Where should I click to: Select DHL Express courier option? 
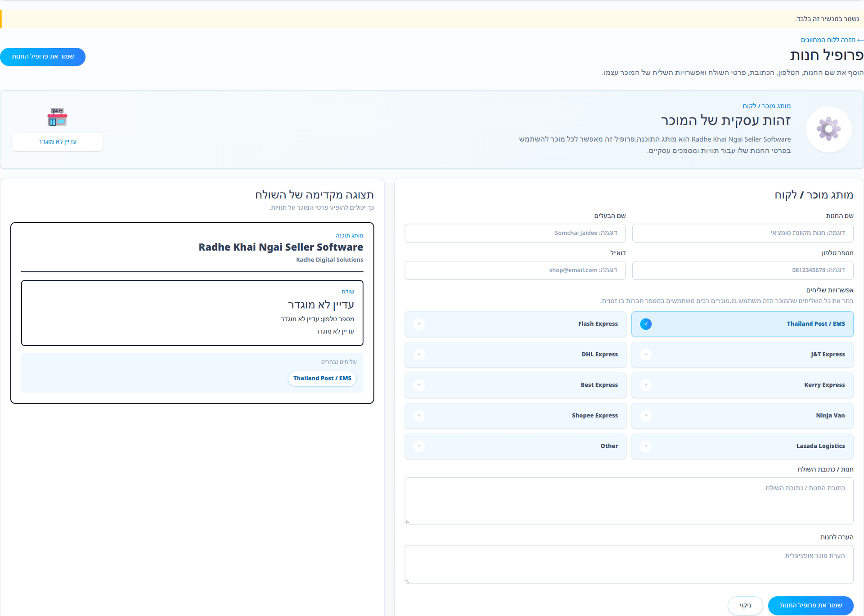(x=515, y=355)
